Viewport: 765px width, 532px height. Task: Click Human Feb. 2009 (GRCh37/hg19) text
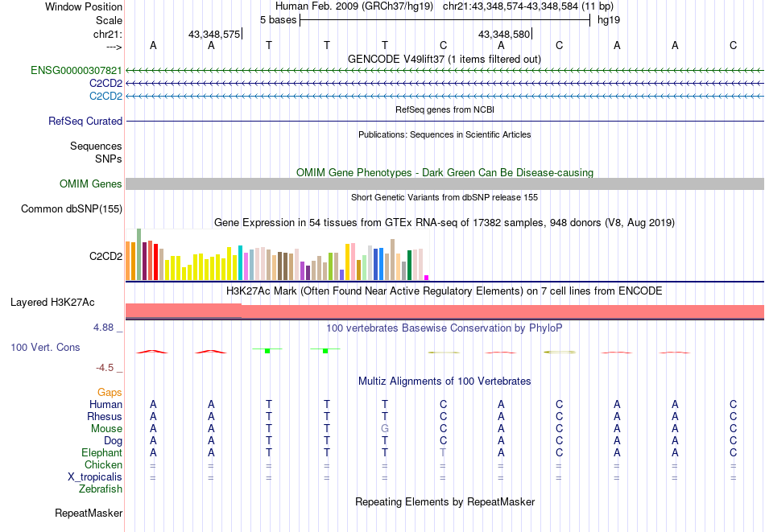354,6
